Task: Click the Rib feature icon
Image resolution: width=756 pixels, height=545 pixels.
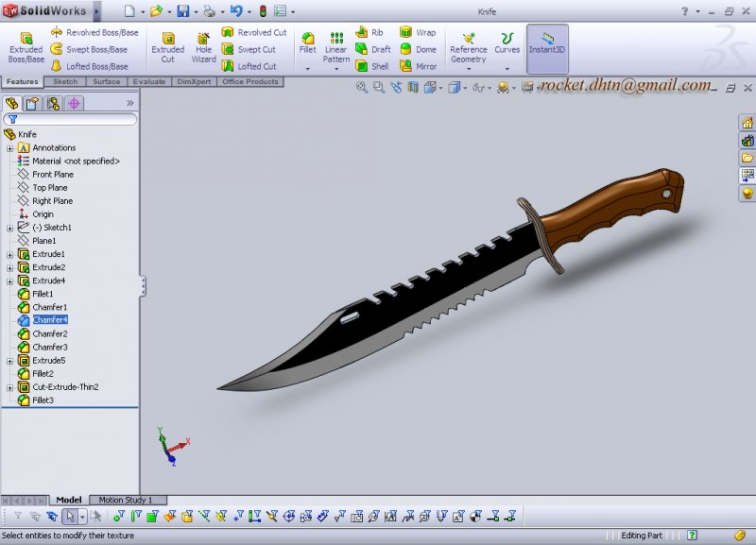Action: click(369, 32)
